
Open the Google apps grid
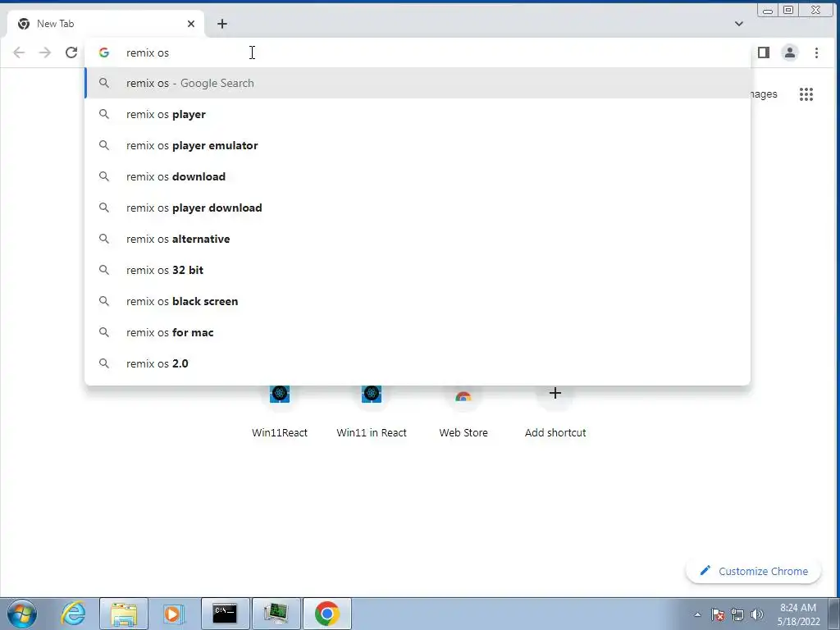coord(806,94)
